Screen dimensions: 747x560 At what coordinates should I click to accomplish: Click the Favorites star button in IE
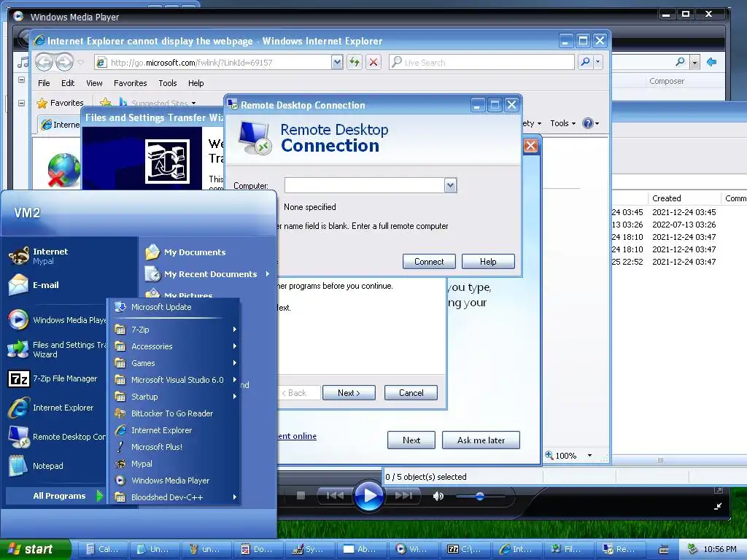[x=60, y=103]
